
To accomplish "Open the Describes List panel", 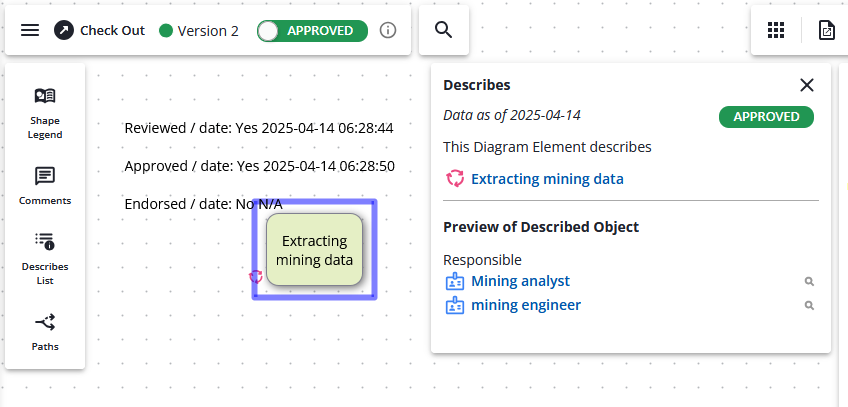I will coord(45,258).
